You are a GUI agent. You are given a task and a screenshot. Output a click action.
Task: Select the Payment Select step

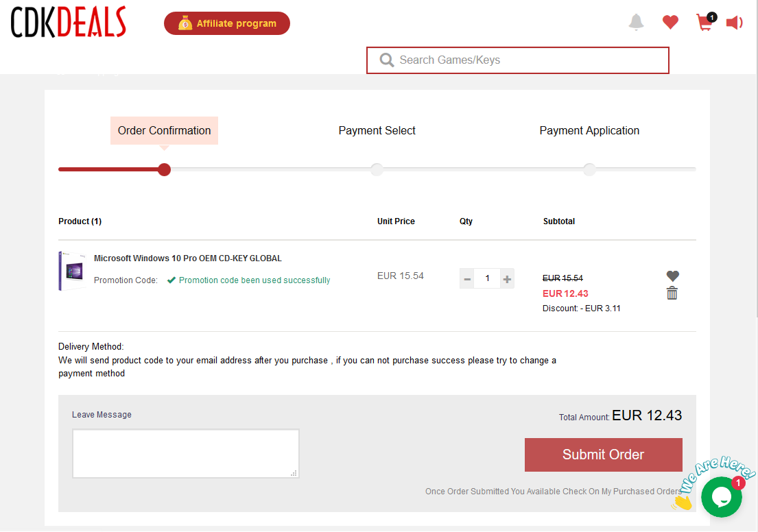point(377,130)
